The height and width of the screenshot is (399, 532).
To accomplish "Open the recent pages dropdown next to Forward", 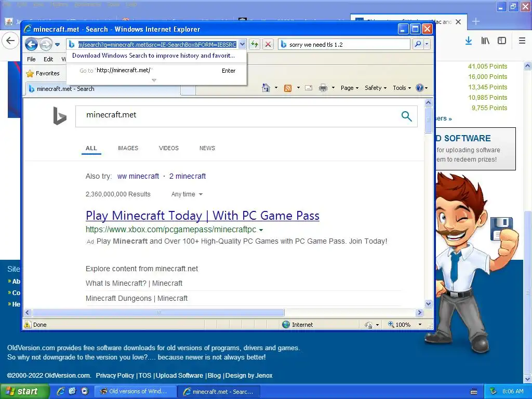I will point(57,45).
